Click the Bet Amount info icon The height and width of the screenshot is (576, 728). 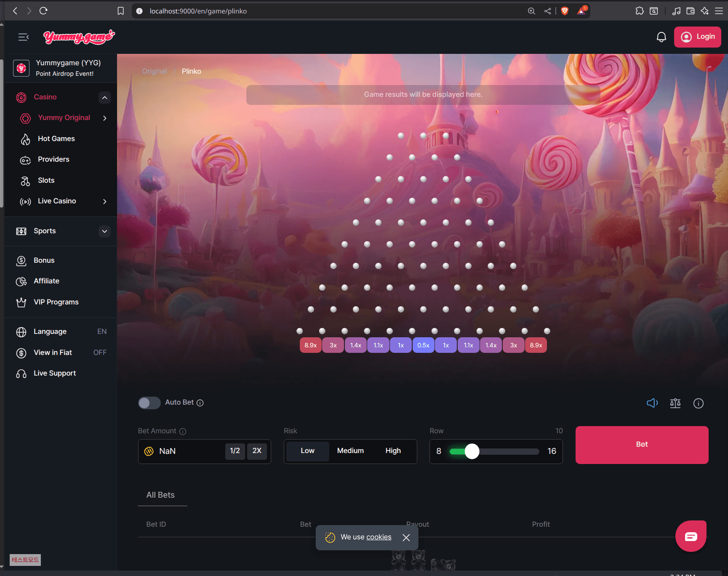click(x=183, y=431)
